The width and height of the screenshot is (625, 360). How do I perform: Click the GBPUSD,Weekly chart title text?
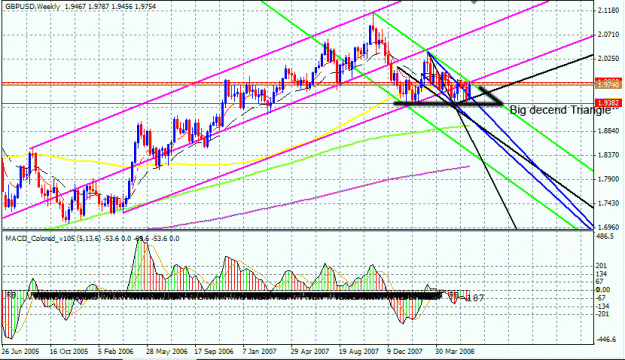tap(34, 7)
